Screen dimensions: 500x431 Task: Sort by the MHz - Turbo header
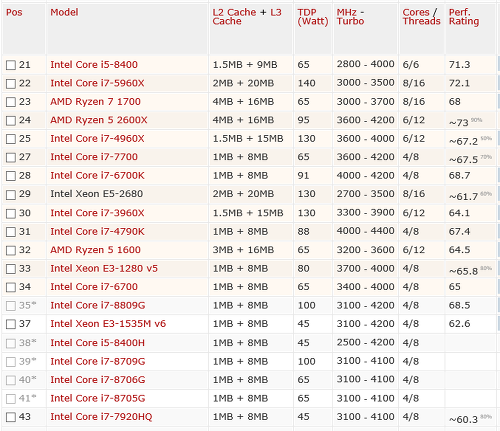click(x=350, y=17)
